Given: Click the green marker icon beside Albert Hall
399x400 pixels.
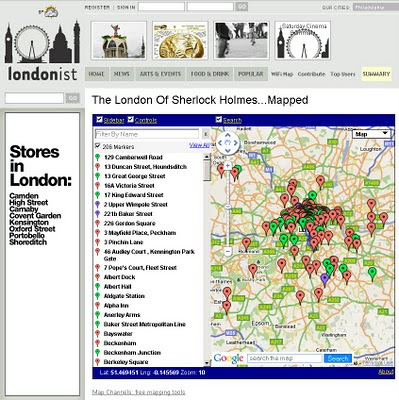Looking at the screenshot, I should pos(98,286).
